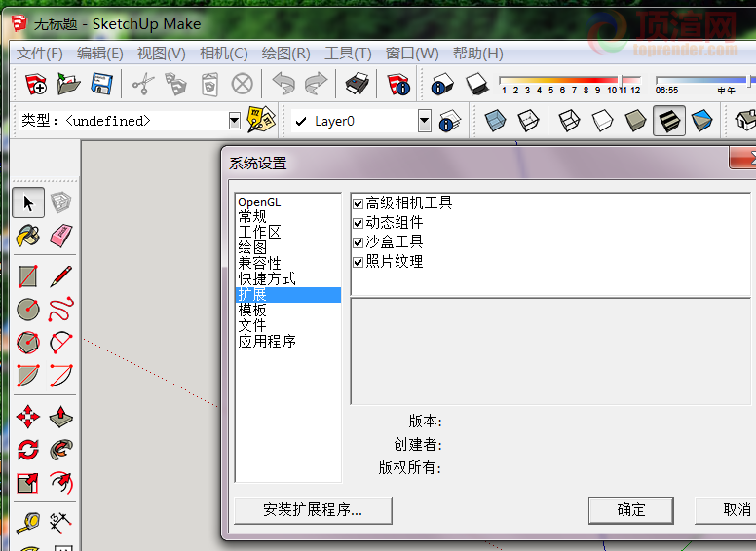
Task: Open Layer Manager icon next to Layer0
Action: 449,121
